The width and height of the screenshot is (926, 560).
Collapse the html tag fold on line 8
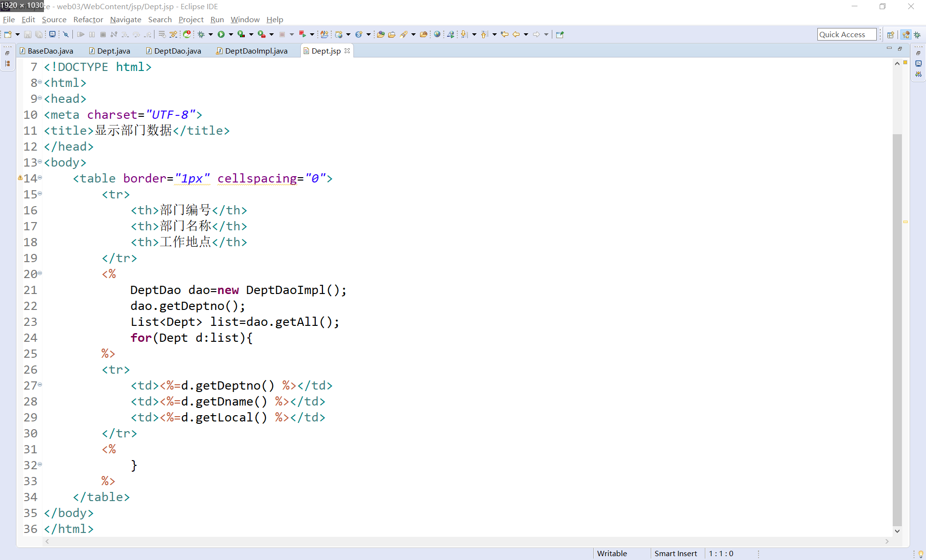coord(40,82)
